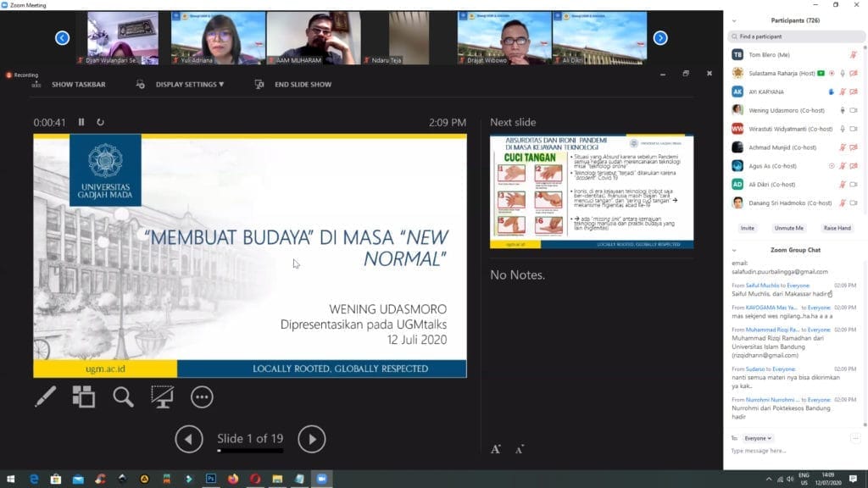868x488 pixels.
Task: Select the pen and laser pointer tools
Action: pyautogui.click(x=46, y=396)
